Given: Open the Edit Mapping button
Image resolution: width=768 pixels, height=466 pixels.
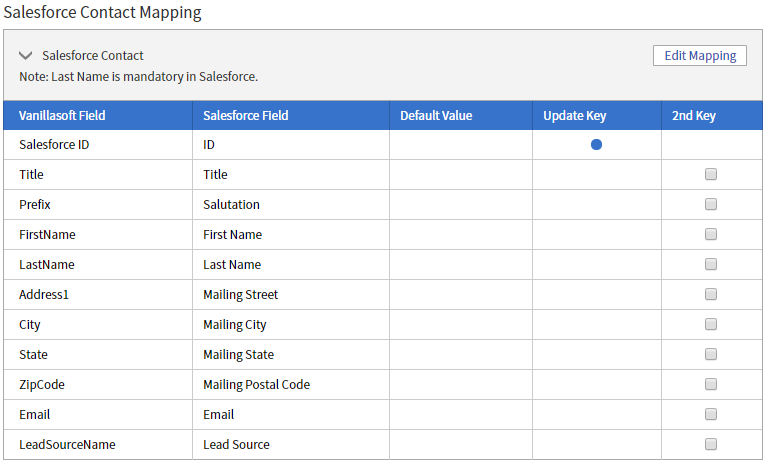Looking at the screenshot, I should [x=699, y=55].
